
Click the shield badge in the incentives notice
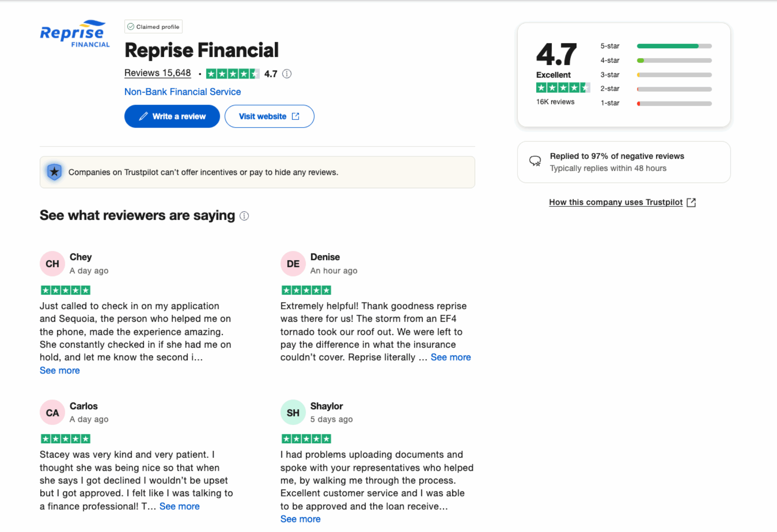[55, 172]
